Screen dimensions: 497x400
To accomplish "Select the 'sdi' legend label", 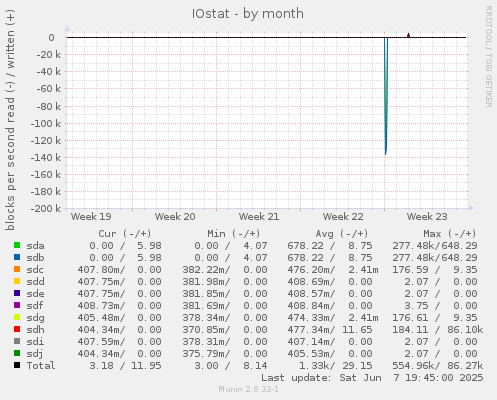I will (35, 342).
